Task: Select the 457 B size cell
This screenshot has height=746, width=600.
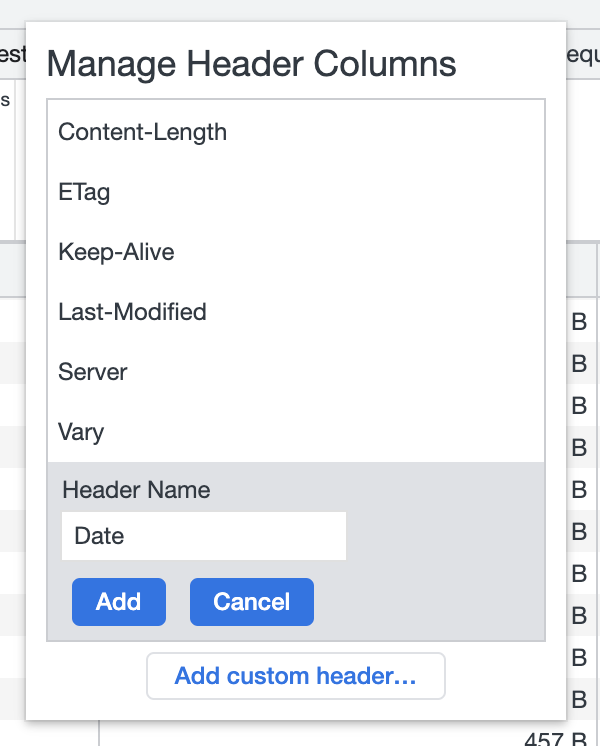Action: coord(556,739)
